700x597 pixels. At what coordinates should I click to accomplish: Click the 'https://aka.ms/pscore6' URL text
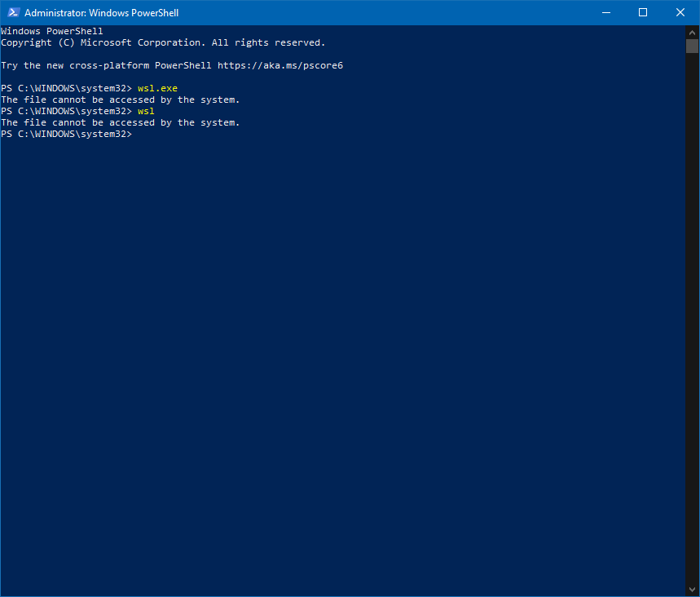(x=280, y=66)
